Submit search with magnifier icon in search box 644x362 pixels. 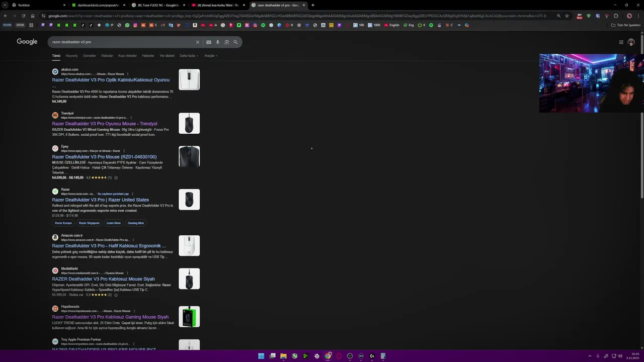235,42
